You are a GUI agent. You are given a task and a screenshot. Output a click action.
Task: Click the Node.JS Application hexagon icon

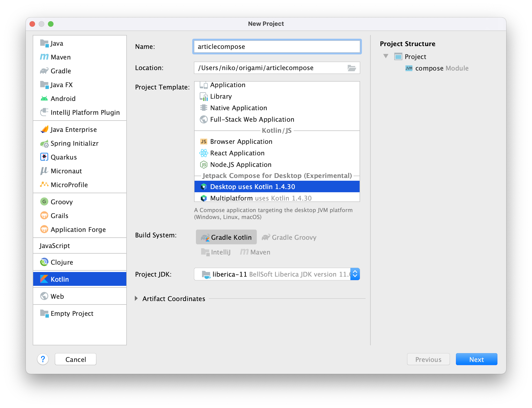(204, 165)
